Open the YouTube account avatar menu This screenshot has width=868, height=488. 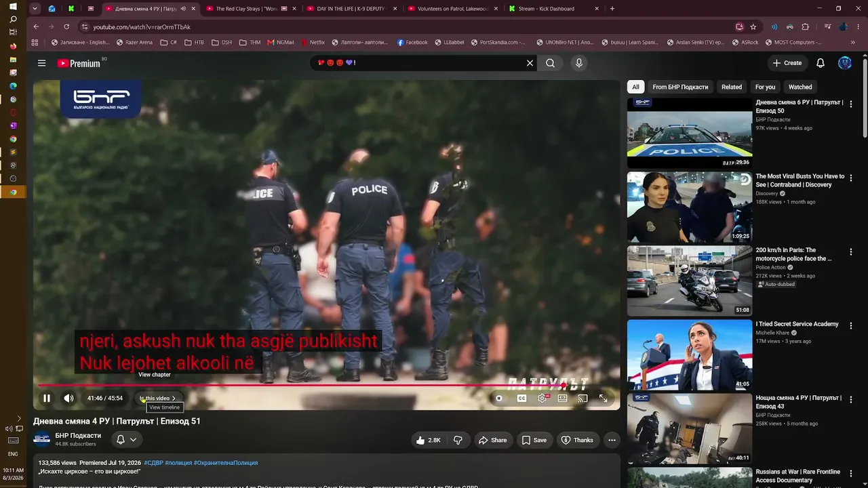click(x=845, y=63)
